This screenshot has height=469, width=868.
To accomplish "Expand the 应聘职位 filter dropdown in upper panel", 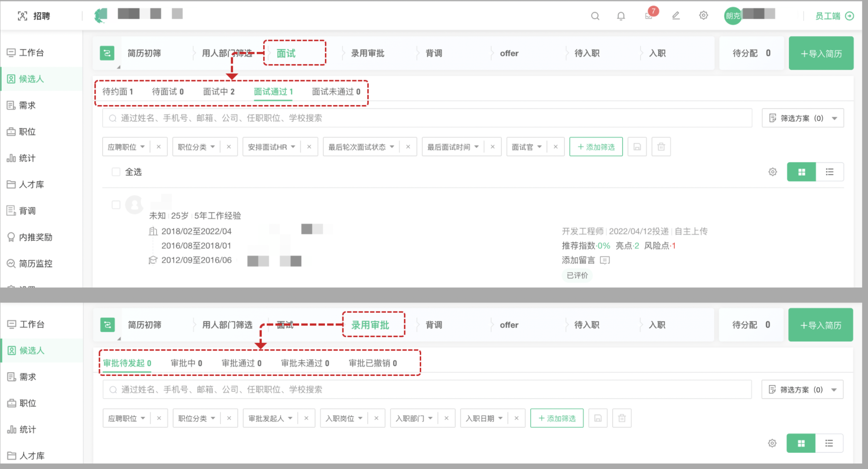I will coord(126,147).
